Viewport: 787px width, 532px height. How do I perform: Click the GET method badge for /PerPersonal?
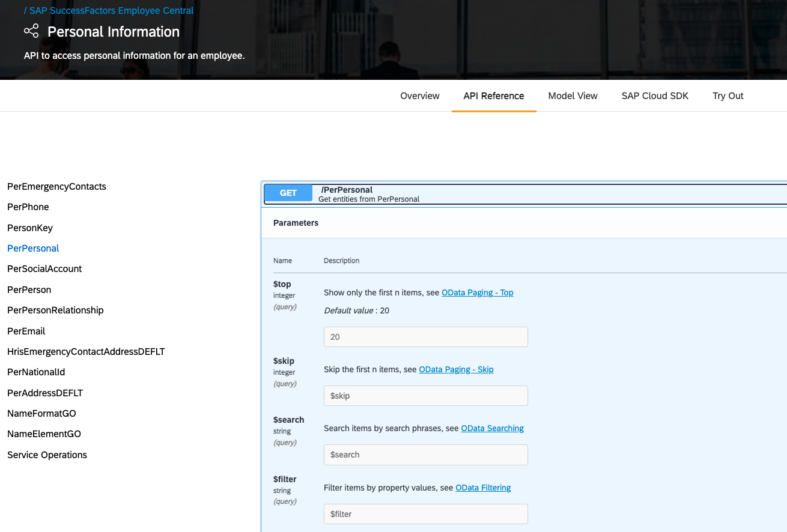(x=288, y=193)
